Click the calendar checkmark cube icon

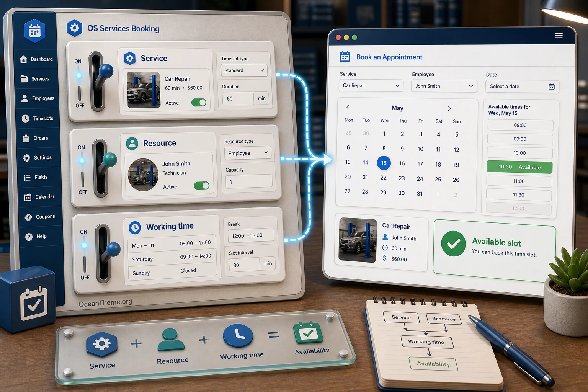34,304
